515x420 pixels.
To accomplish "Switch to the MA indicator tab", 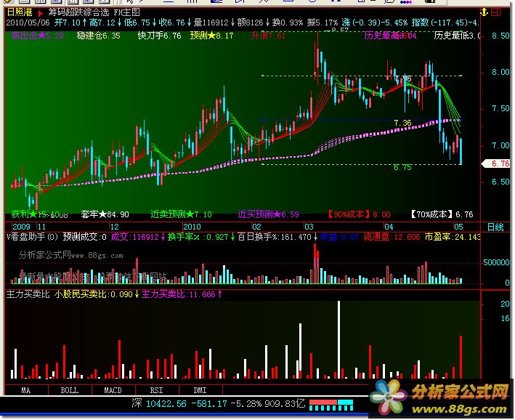I will click(26, 390).
